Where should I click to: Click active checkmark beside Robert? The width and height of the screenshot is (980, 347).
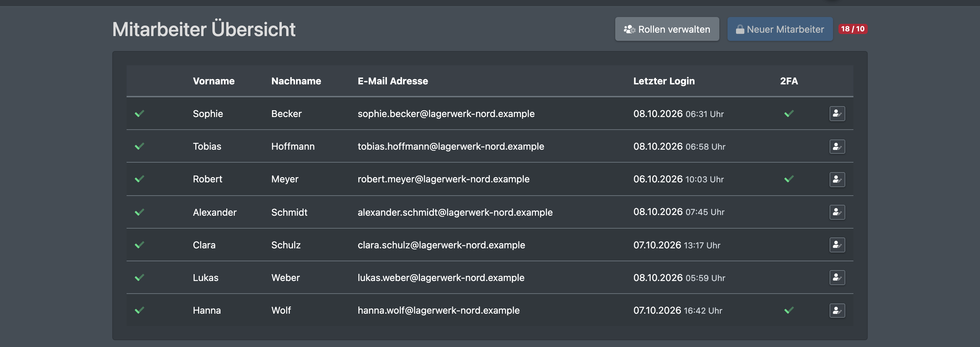(139, 179)
